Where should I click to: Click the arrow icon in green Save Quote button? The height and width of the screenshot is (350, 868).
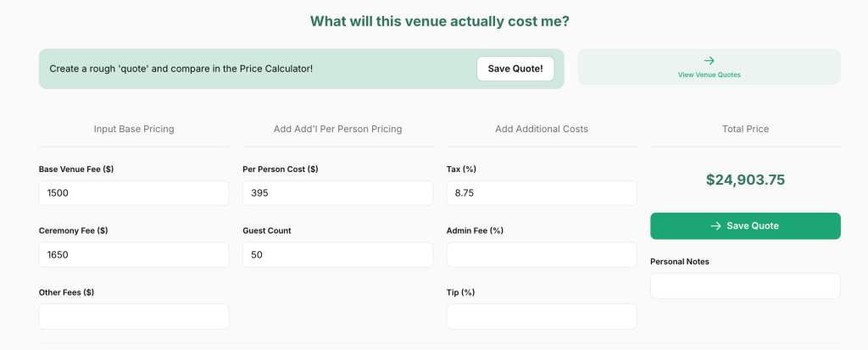pyautogui.click(x=715, y=225)
